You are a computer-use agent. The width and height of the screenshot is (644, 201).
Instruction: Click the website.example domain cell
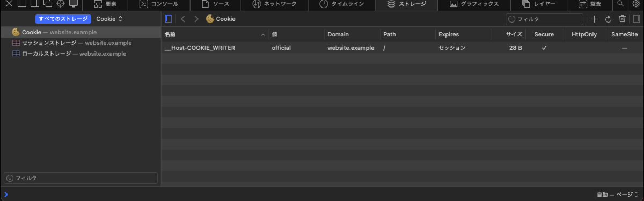[351, 48]
